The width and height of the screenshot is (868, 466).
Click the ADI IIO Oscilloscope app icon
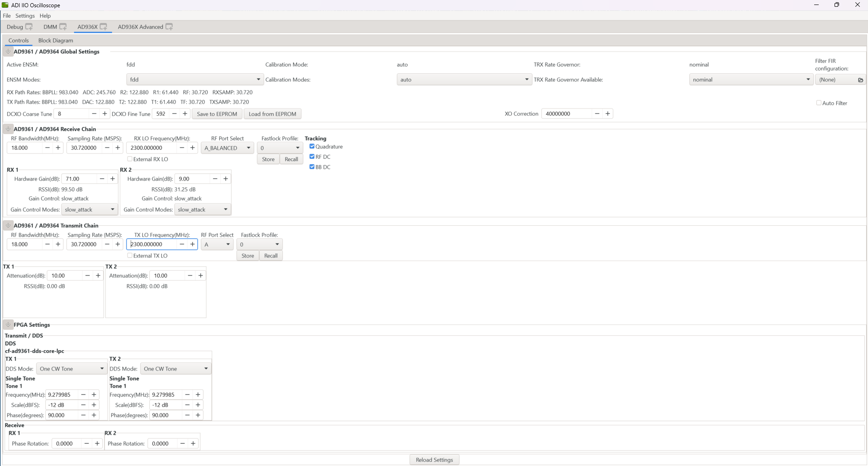tap(5, 5)
